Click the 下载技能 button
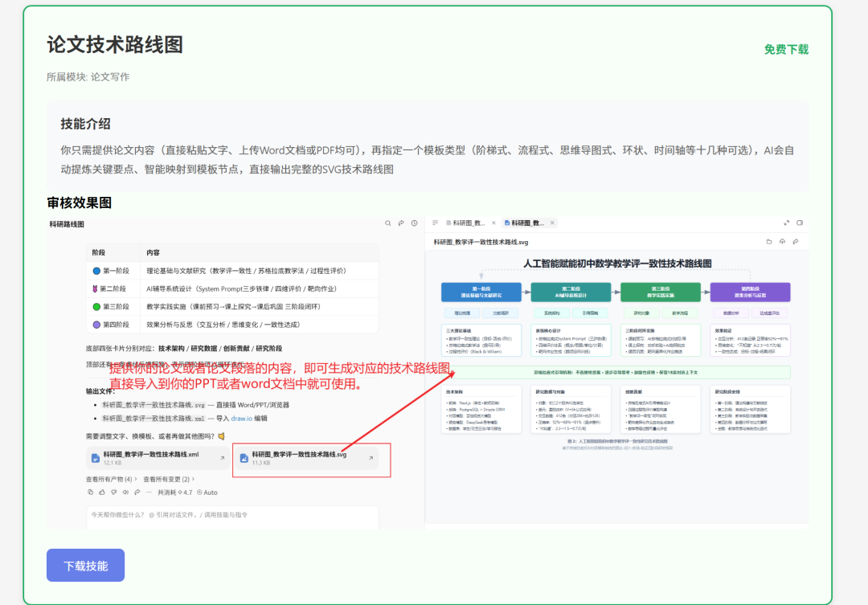868x605 pixels. point(85,565)
